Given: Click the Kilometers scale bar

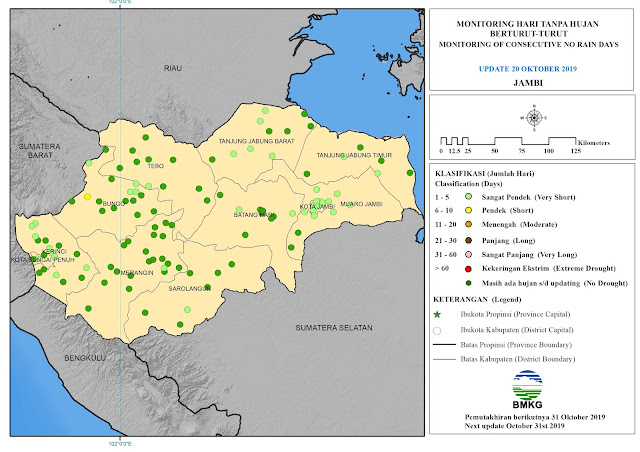Looking at the screenshot, I should click(524, 145).
